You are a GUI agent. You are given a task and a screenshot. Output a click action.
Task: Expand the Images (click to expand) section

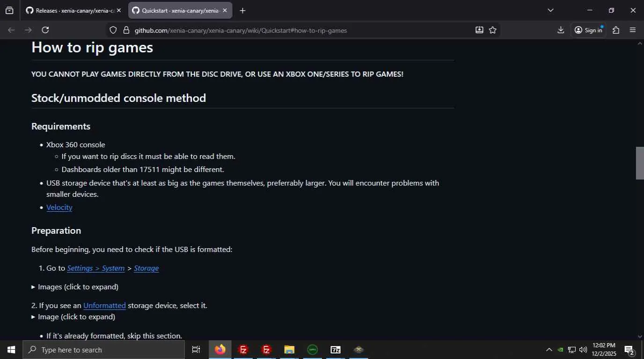click(75, 287)
